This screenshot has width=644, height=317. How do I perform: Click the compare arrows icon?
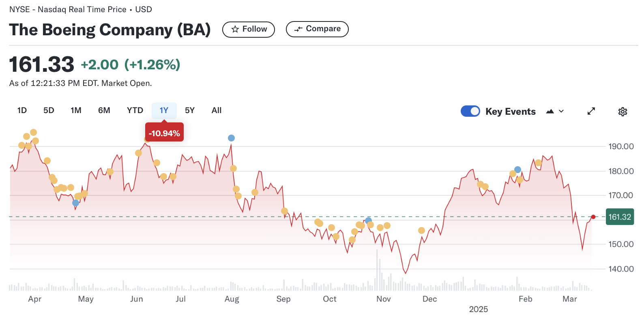pos(298,29)
